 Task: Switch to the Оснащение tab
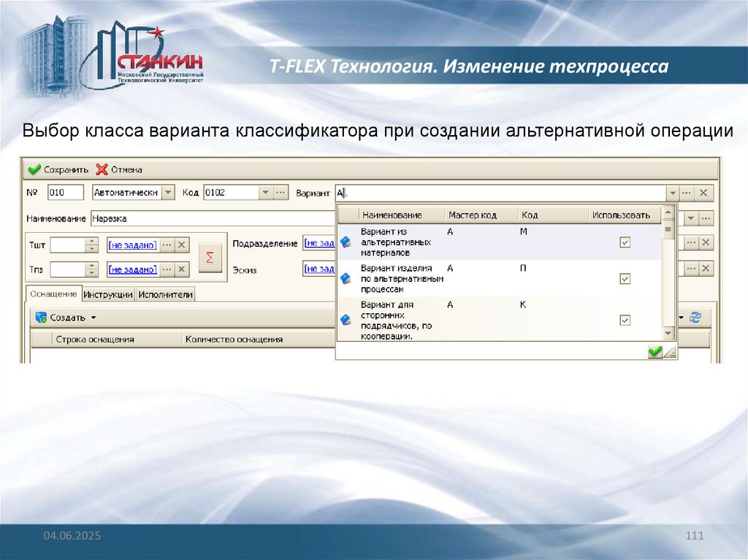53,294
